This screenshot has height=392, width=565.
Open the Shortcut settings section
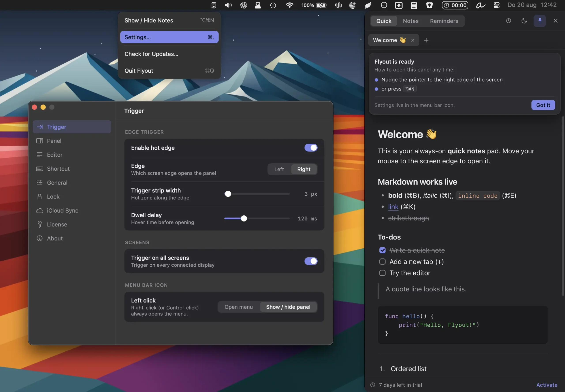pyautogui.click(x=72, y=169)
